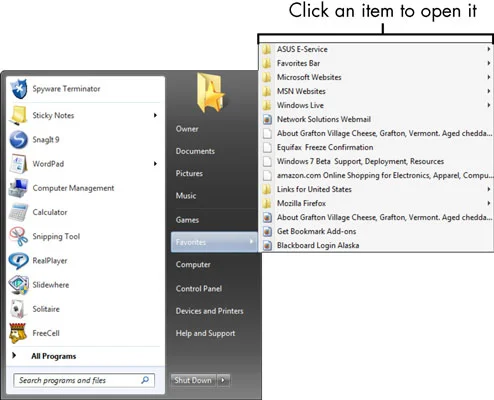Open the Calculator icon
The width and height of the screenshot is (494, 400).
(18, 212)
